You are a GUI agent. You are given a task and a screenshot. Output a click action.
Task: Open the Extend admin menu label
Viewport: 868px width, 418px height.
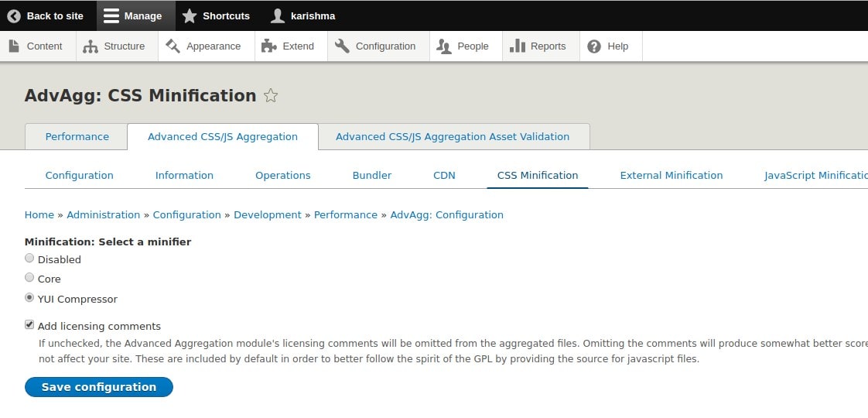[299, 46]
